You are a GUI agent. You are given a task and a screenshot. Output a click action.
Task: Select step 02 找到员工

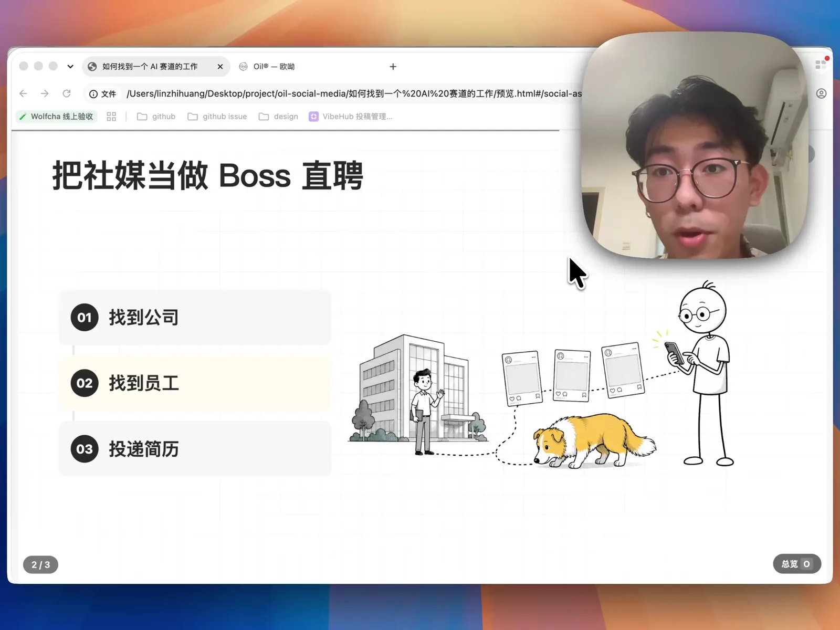click(x=195, y=383)
